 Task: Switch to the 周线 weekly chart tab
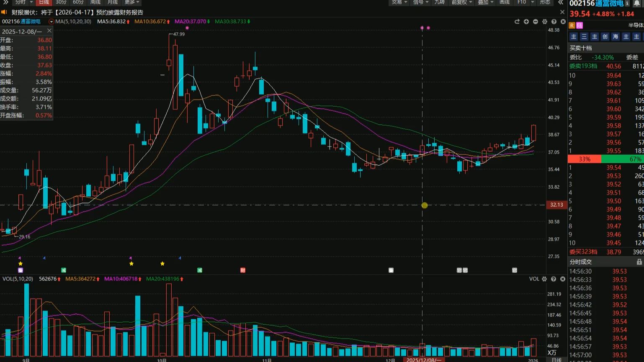(x=95, y=2)
